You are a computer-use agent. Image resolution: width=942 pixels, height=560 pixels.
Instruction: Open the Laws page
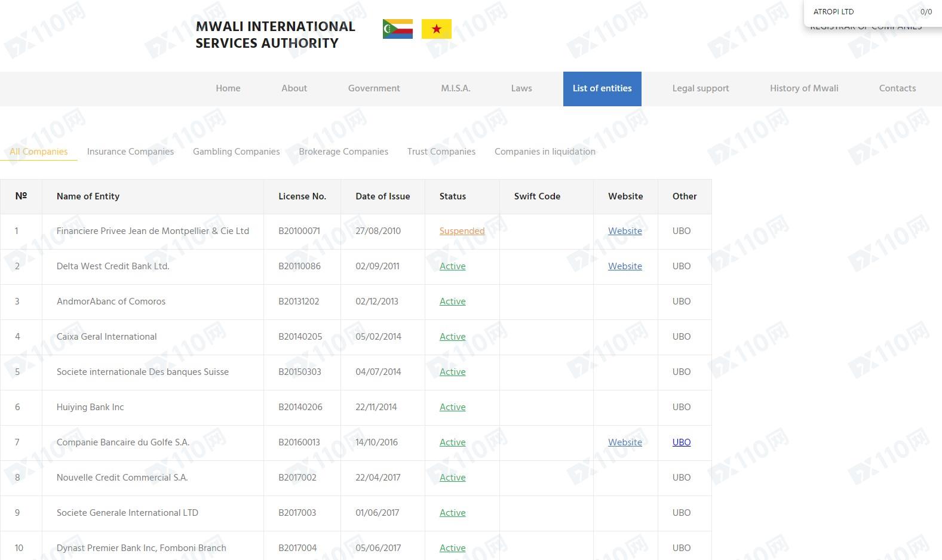point(521,88)
